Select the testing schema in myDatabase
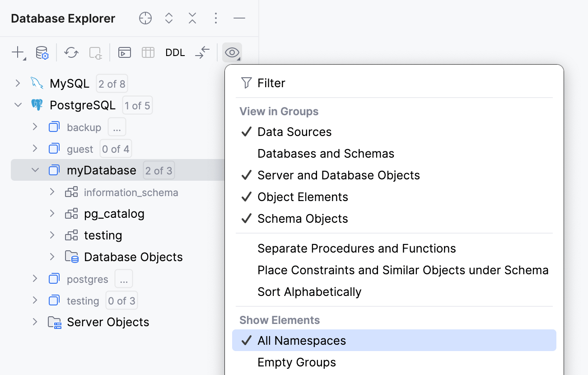This screenshot has width=588, height=375. click(x=103, y=235)
